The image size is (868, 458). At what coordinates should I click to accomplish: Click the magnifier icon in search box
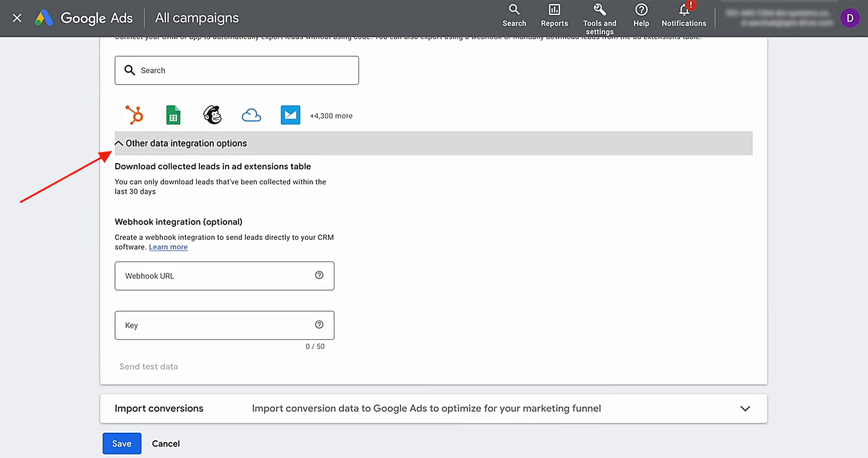click(130, 70)
